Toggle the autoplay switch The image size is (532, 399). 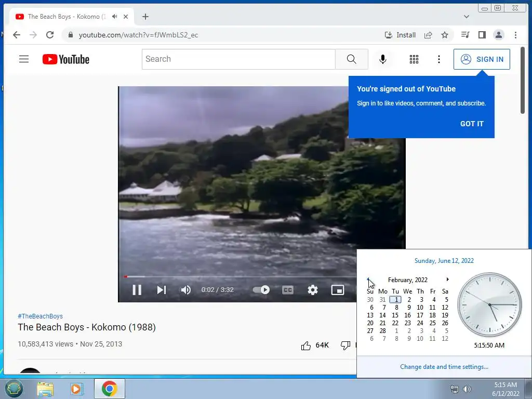(261, 290)
